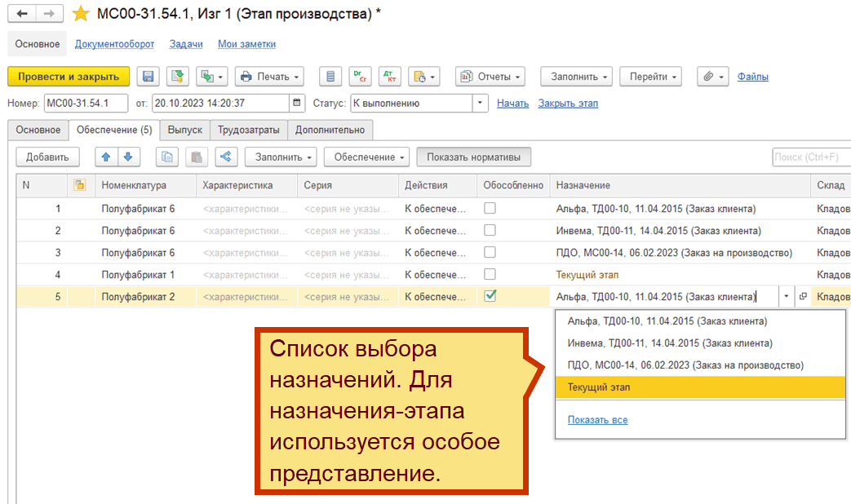
Task: Open the calendar picker icon
Action: (296, 103)
